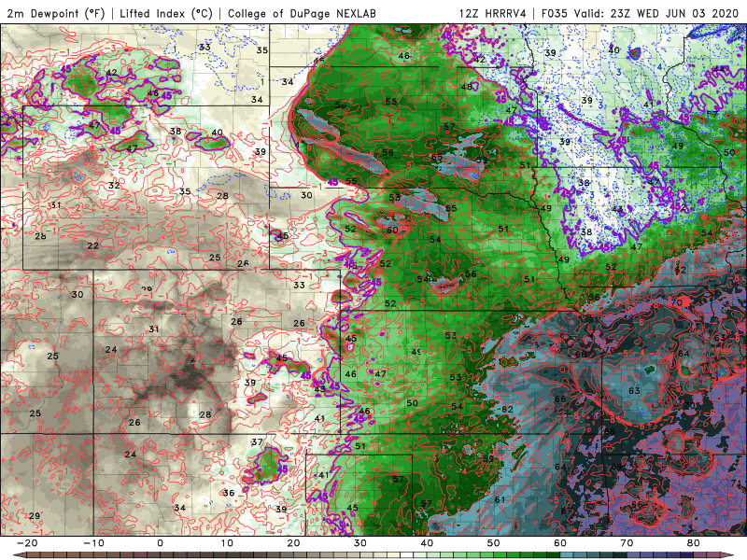Click the left arrow end of the color bar
The height and width of the screenshot is (560, 747).
(x=19, y=555)
